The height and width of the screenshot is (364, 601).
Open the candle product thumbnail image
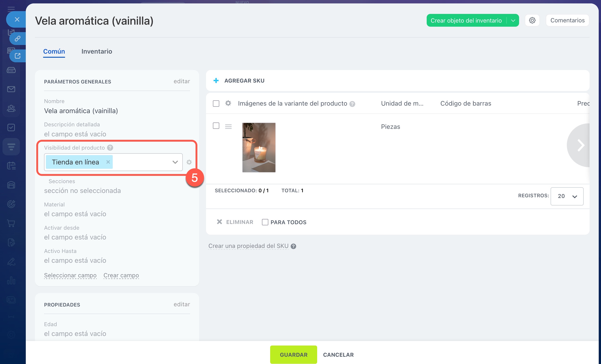tap(259, 148)
